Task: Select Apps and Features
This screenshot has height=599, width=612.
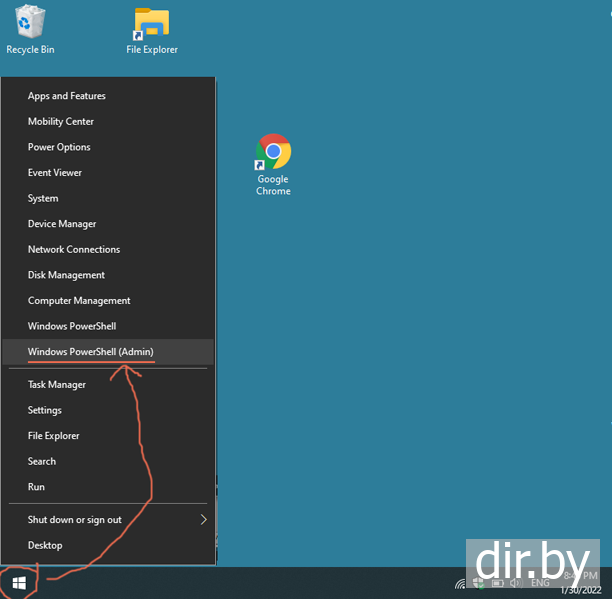Action: click(x=108, y=96)
